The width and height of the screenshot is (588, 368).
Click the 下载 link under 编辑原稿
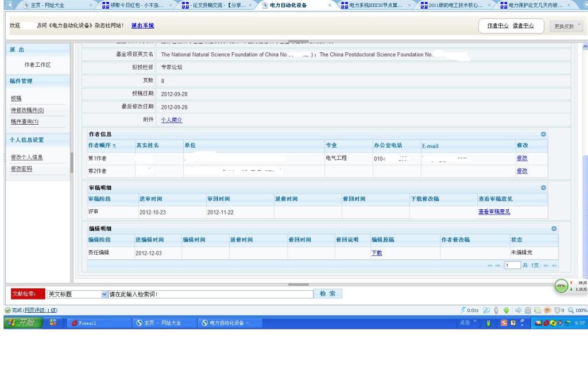pyautogui.click(x=377, y=253)
